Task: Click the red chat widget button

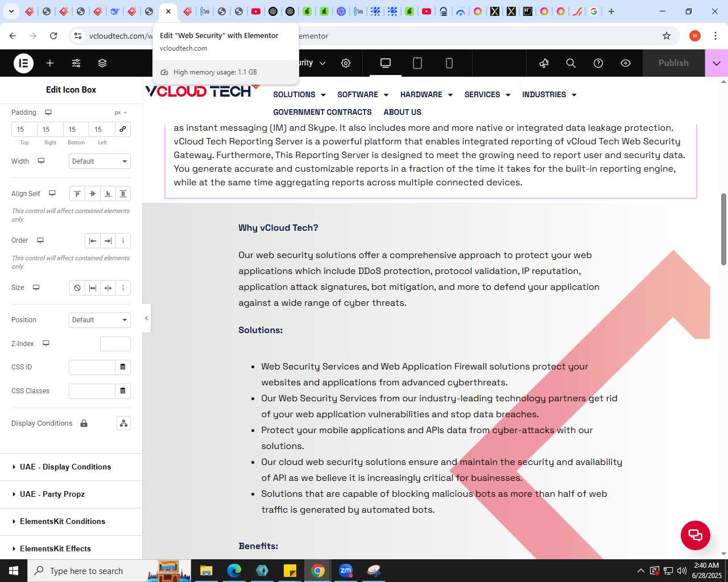Action: coord(696,535)
